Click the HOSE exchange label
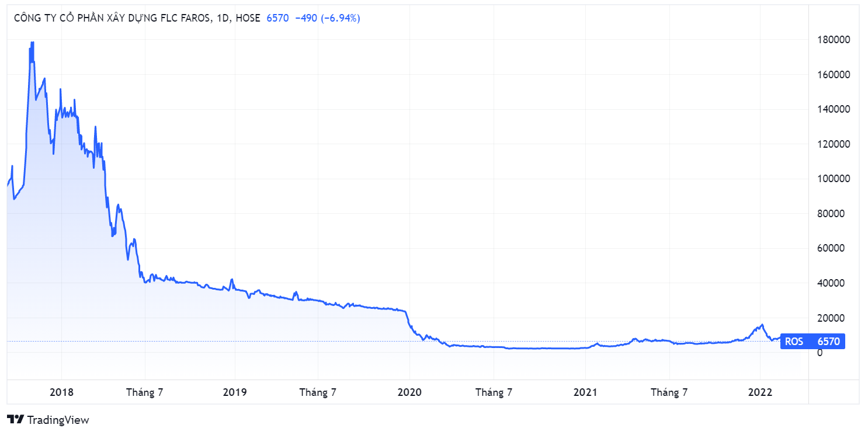This screenshot has width=868, height=435. pos(248,18)
